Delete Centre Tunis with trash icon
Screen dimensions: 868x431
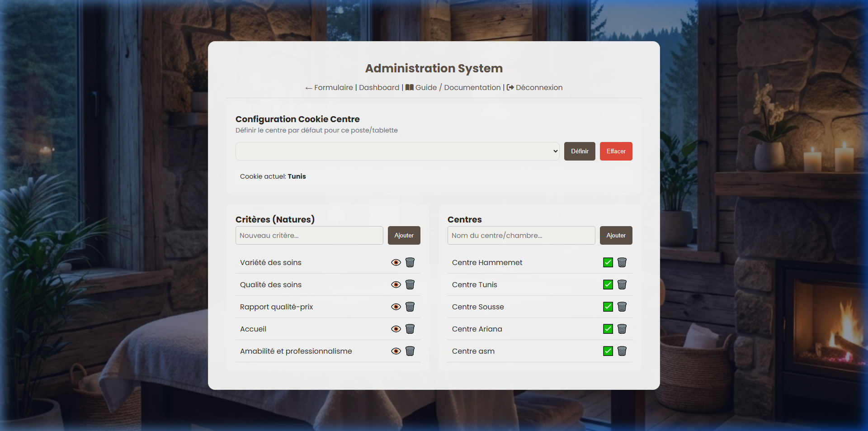pos(622,284)
